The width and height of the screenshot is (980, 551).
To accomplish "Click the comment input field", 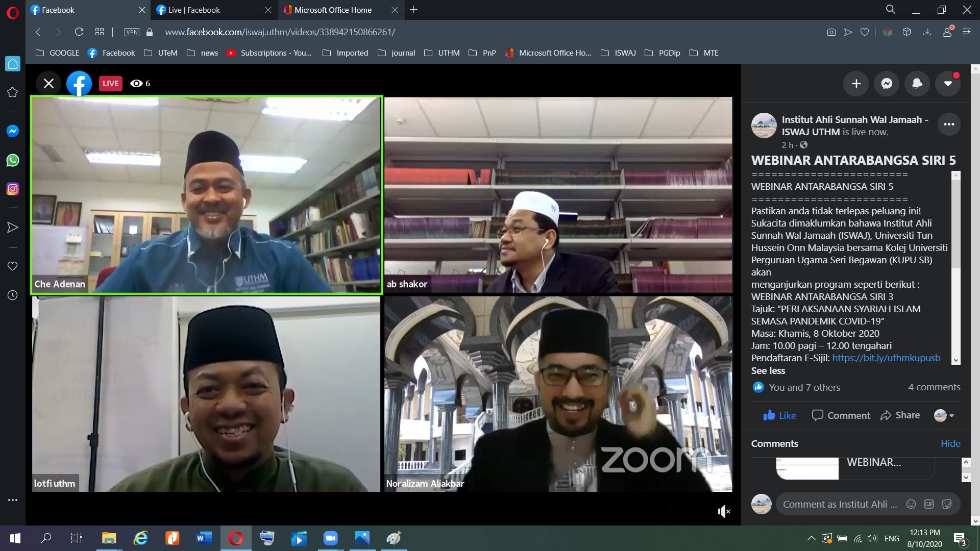I will [x=840, y=504].
